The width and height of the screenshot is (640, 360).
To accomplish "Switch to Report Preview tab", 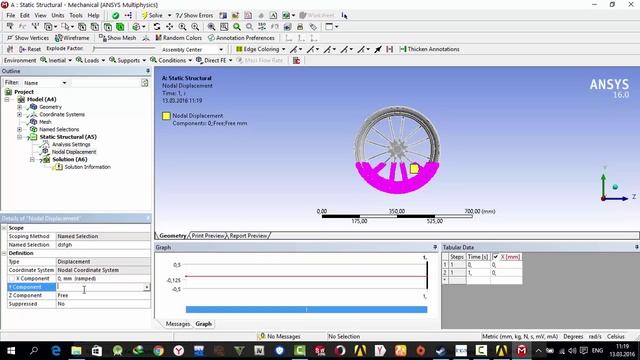I will point(248,236).
